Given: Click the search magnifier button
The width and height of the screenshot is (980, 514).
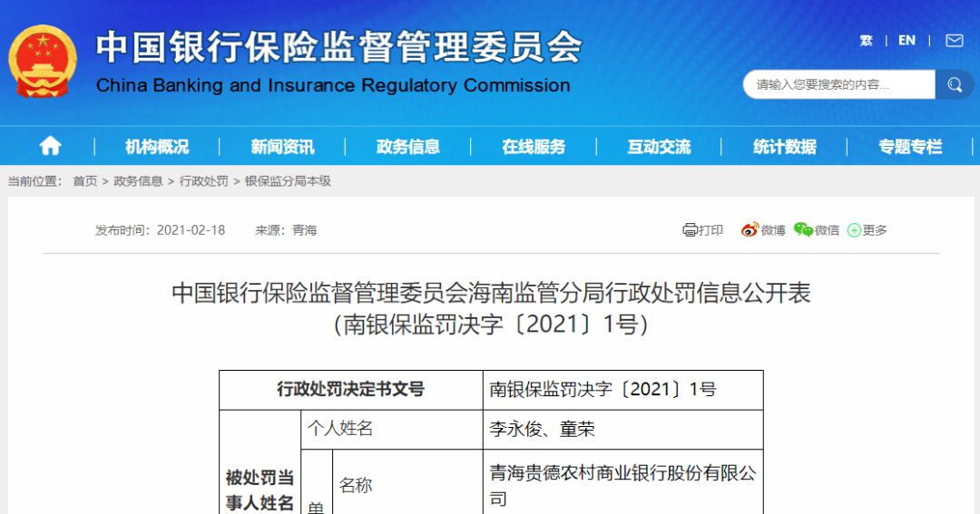Looking at the screenshot, I should pyautogui.click(x=954, y=84).
